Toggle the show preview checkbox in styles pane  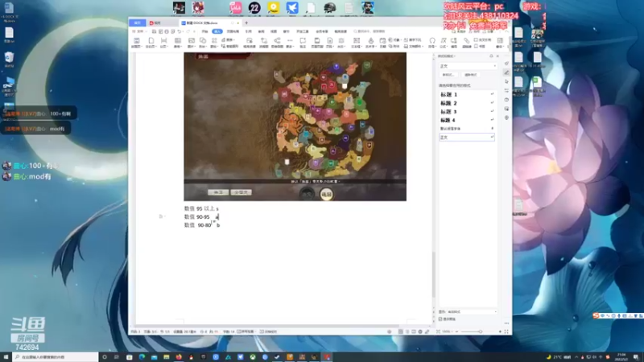[x=440, y=319]
